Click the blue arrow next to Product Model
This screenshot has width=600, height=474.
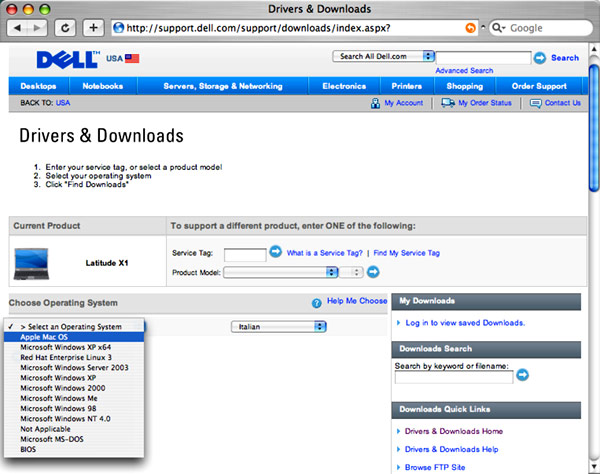[373, 272]
